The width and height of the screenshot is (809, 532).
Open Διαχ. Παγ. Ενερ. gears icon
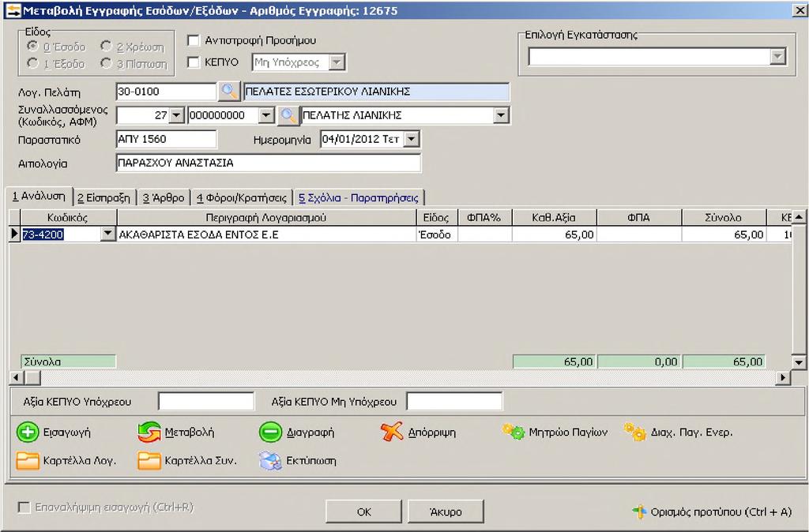[634, 432]
